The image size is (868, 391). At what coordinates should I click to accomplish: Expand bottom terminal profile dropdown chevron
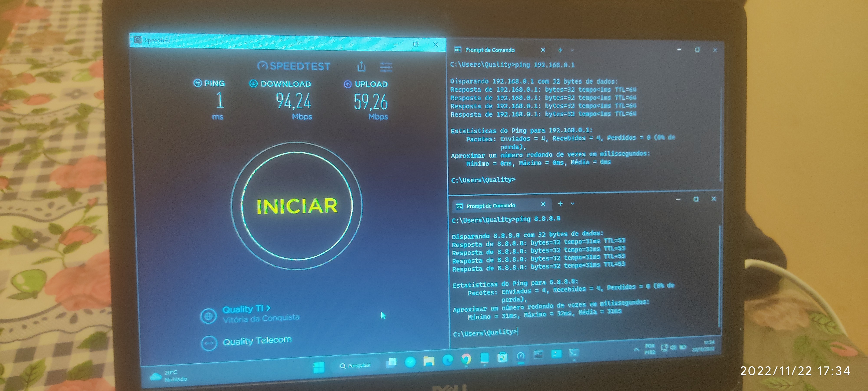pyautogui.click(x=572, y=204)
